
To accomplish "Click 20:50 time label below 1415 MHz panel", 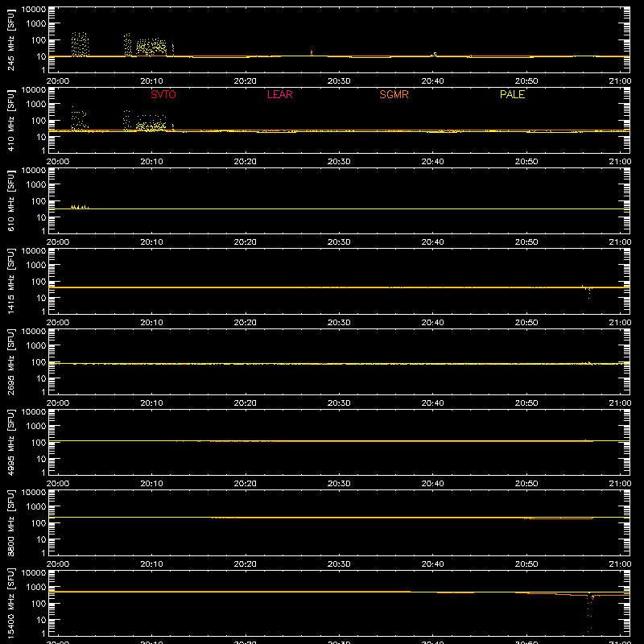I will (526, 323).
